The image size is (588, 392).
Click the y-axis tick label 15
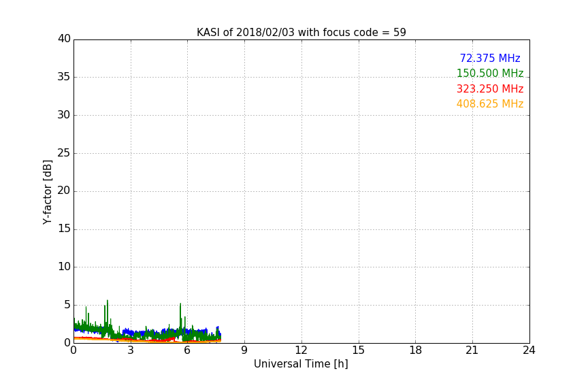point(64,229)
